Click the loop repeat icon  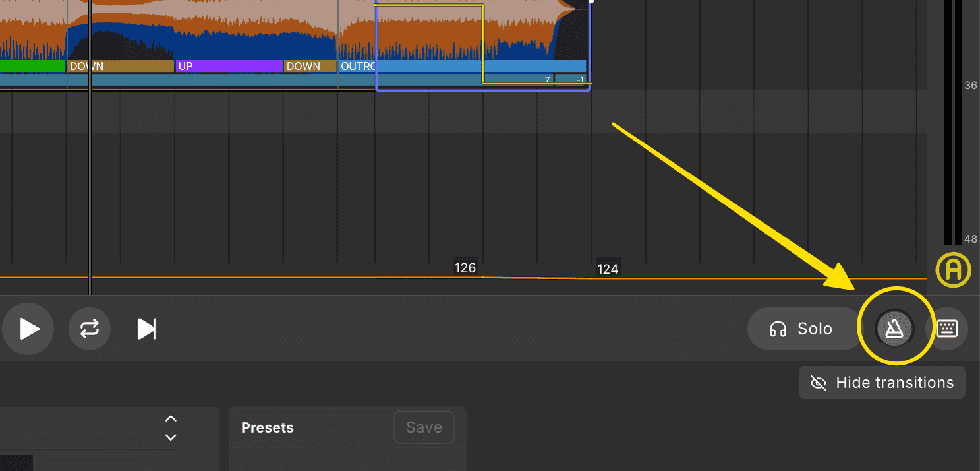click(89, 329)
